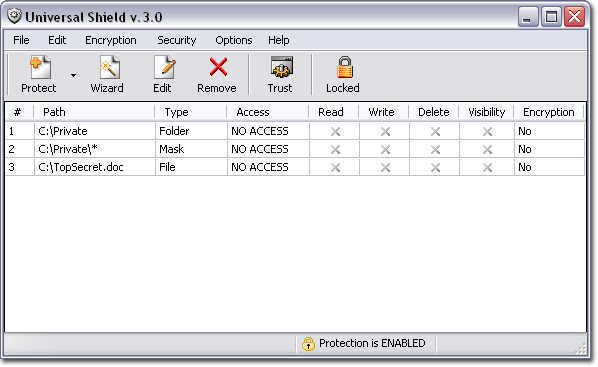The width and height of the screenshot is (598, 367).
Task: Click the red X Remove icon
Action: [x=219, y=67]
